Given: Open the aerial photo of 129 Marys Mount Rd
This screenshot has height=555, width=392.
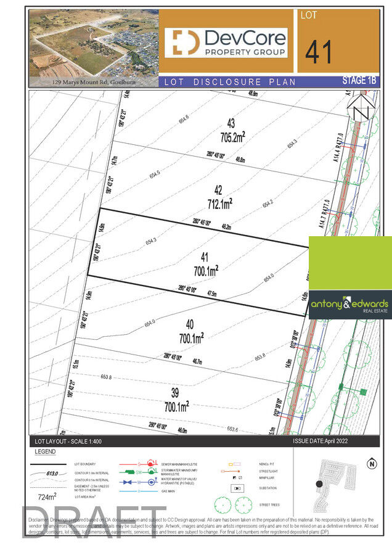Looking at the screenshot, I should pos(94,48).
